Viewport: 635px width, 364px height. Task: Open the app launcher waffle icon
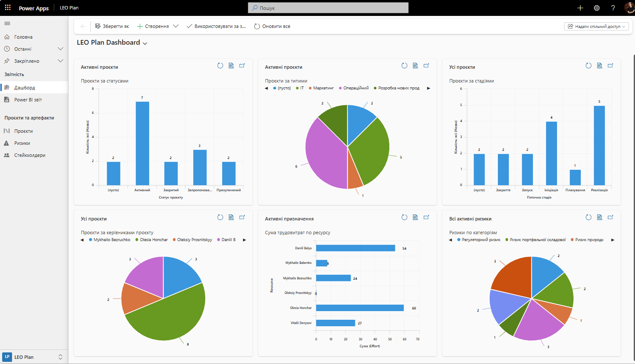[8, 8]
